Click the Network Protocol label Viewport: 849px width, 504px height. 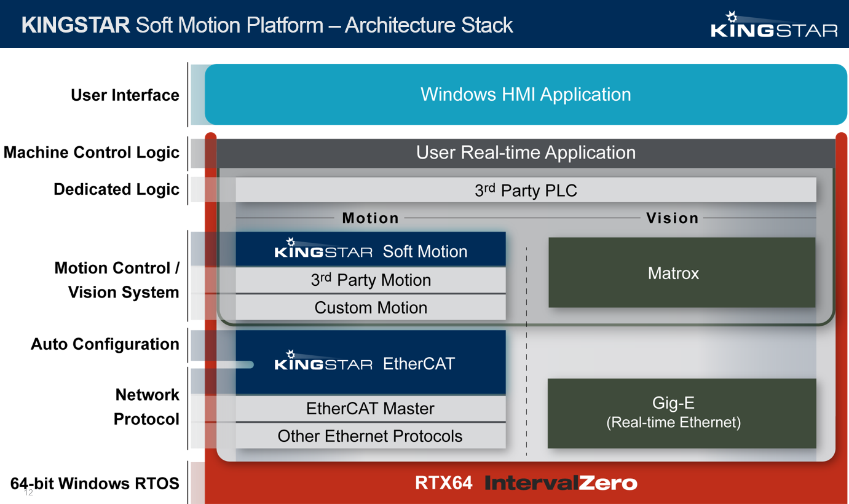(146, 407)
